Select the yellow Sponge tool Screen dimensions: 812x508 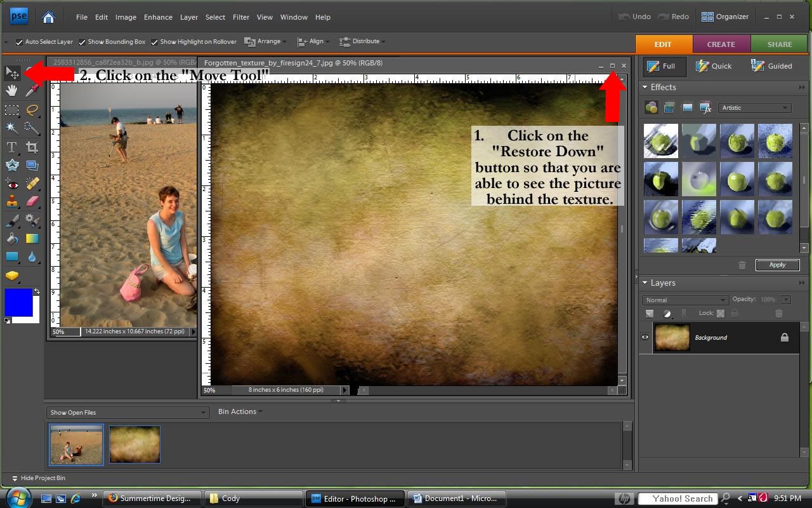[12, 276]
